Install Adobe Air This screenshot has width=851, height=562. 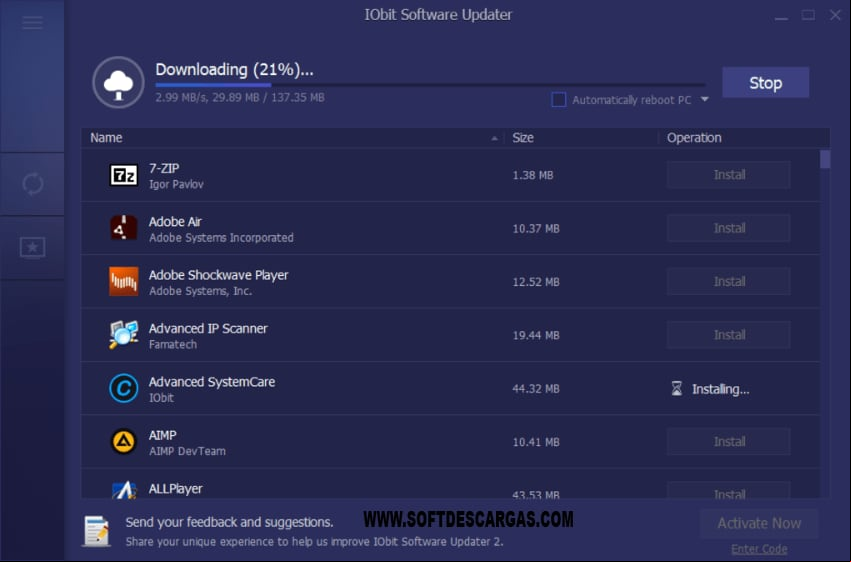tap(729, 228)
